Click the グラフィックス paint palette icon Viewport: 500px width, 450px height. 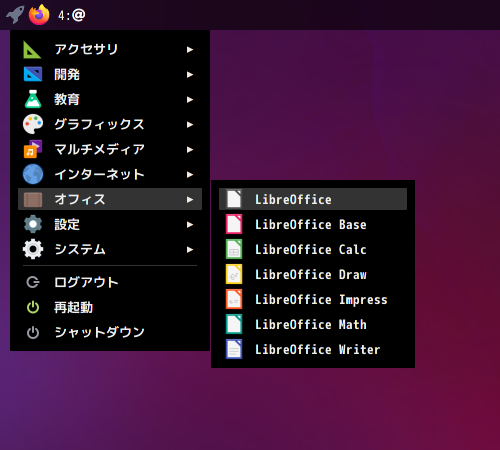pos(33,124)
